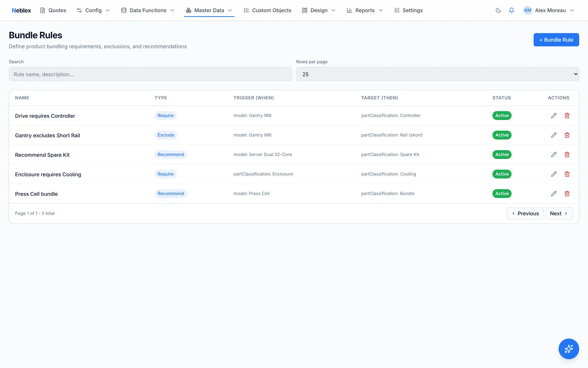588x368 pixels.
Task: Open the Rows per page dropdown
Action: (x=437, y=74)
